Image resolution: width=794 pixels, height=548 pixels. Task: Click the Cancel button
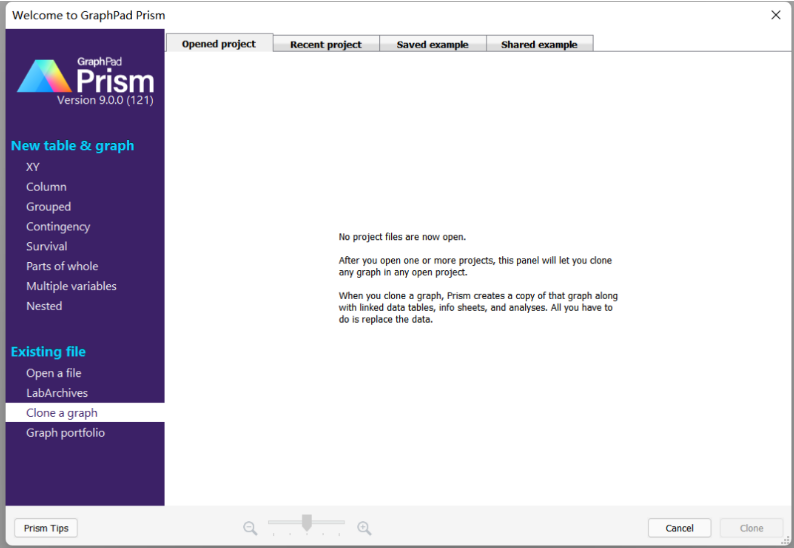point(680,528)
